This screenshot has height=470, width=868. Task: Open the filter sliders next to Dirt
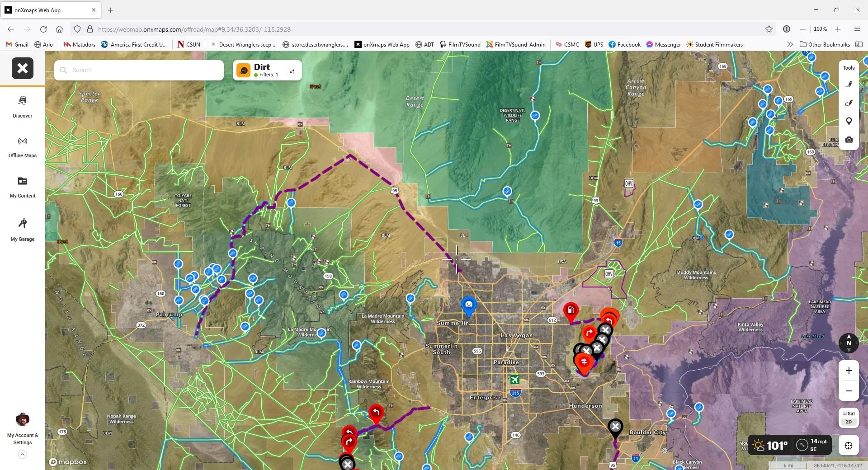(292, 71)
